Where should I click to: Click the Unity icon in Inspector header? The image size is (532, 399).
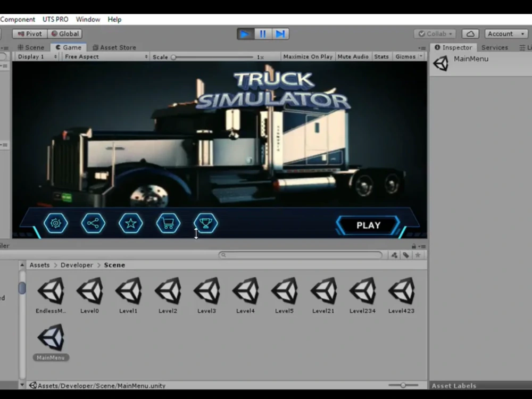[x=440, y=63]
